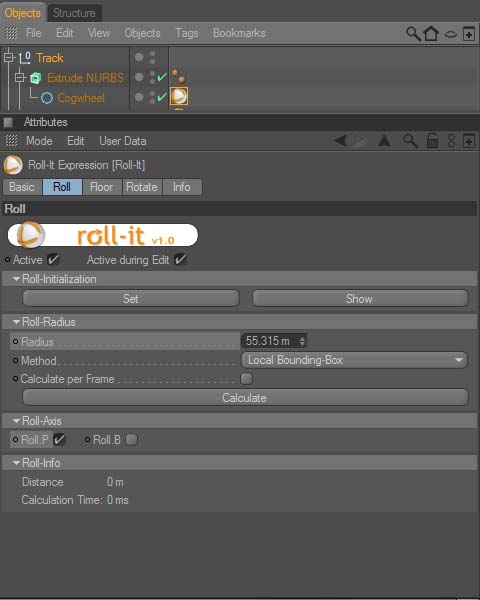The height and width of the screenshot is (600, 480).
Task: Click the eye icon in Objects toolbar
Action: (x=451, y=34)
